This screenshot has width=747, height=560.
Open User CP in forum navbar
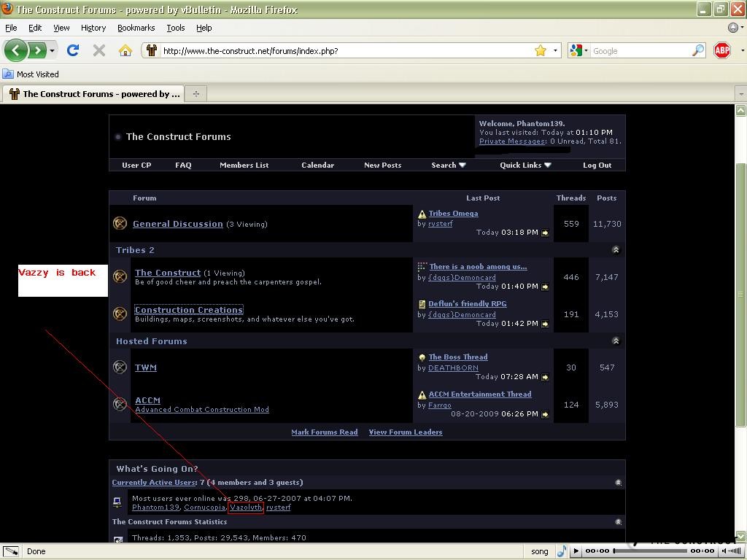point(136,166)
